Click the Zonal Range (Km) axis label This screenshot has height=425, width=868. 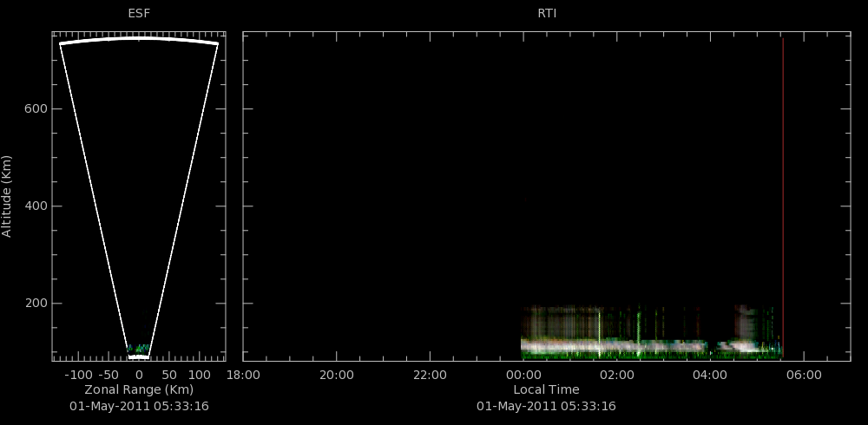(x=139, y=389)
